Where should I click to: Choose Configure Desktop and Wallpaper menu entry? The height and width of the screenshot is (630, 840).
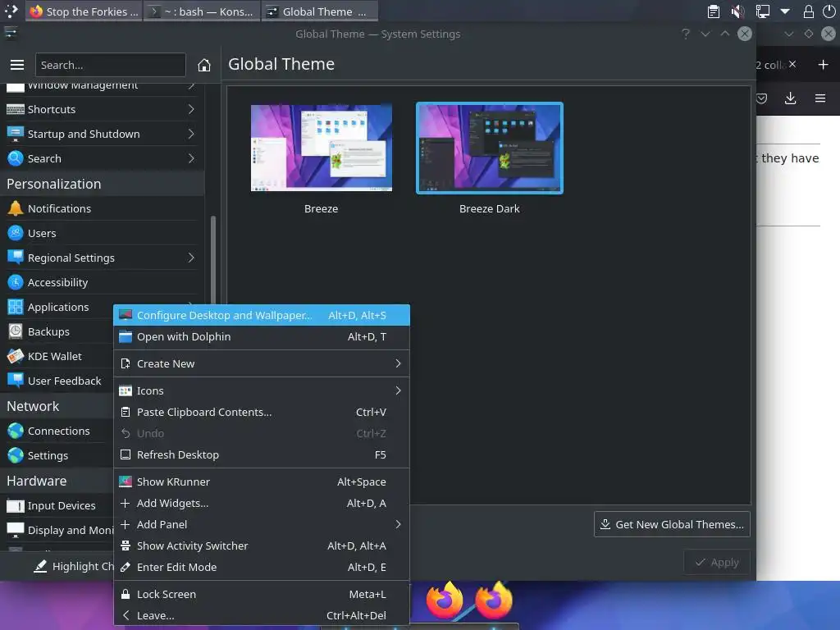tap(262, 315)
